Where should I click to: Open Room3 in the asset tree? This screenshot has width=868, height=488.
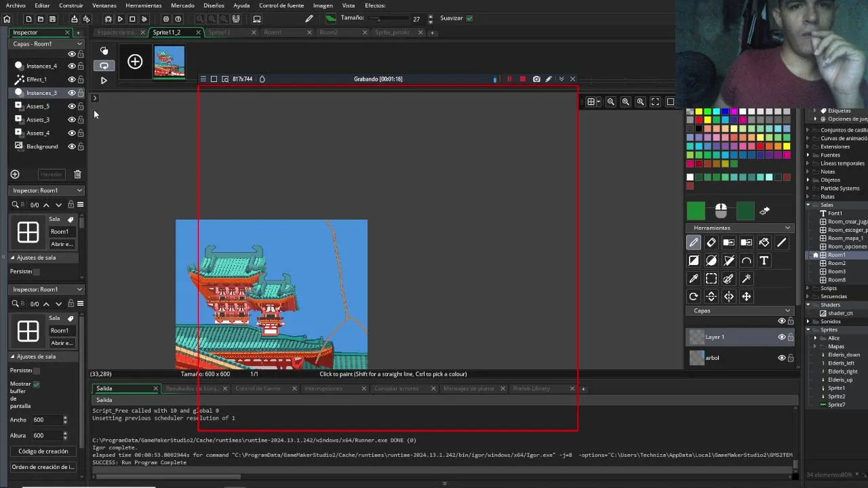tap(837, 272)
